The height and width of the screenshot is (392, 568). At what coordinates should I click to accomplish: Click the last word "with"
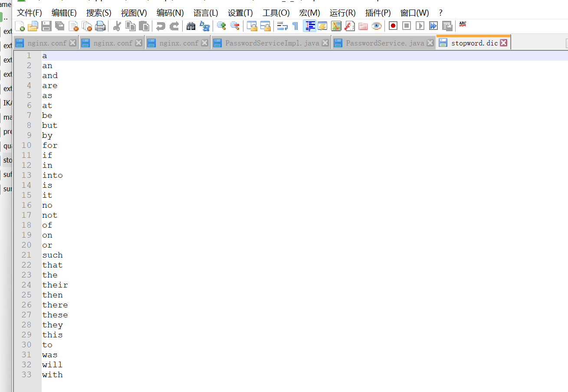coord(53,375)
